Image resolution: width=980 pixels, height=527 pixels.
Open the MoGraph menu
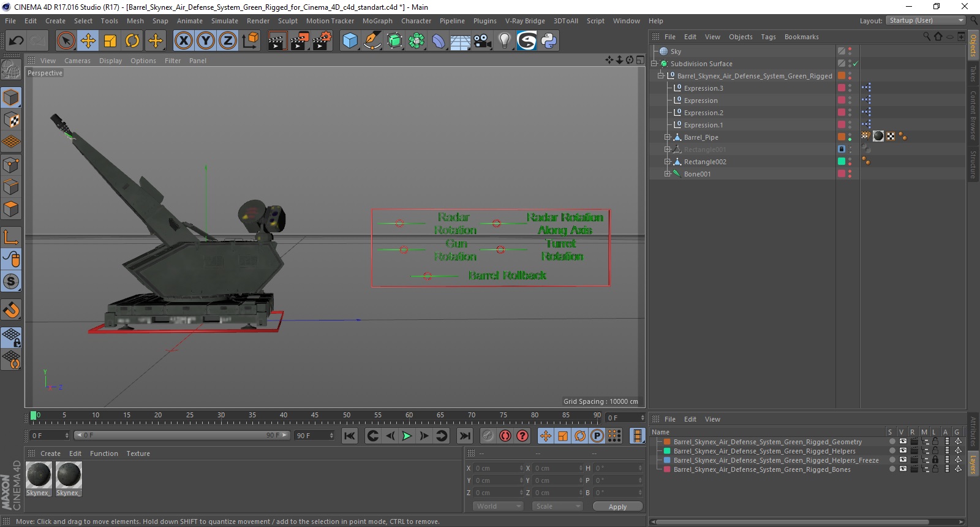click(377, 21)
